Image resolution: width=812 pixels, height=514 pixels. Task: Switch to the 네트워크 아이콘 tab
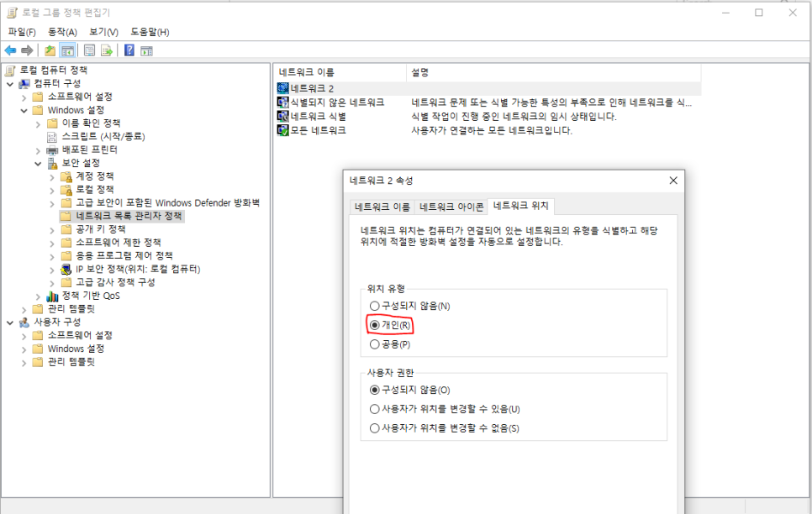click(x=451, y=207)
